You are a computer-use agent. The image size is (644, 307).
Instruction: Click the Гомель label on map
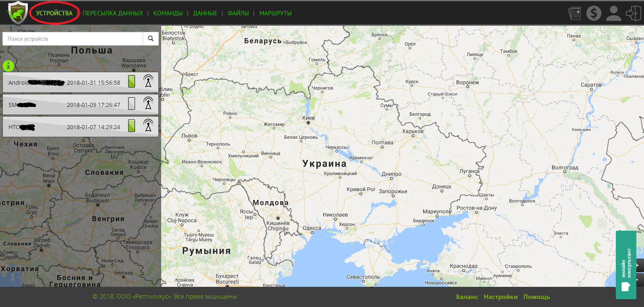[x=317, y=60]
